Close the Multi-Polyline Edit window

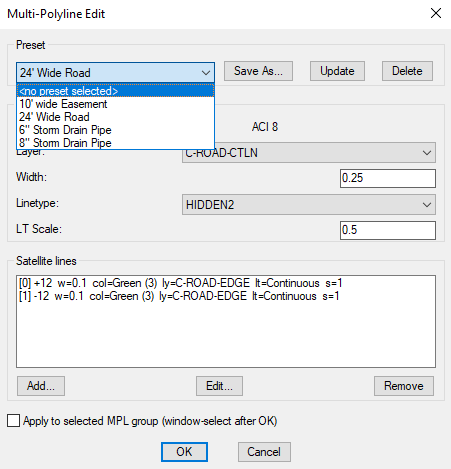coord(436,13)
